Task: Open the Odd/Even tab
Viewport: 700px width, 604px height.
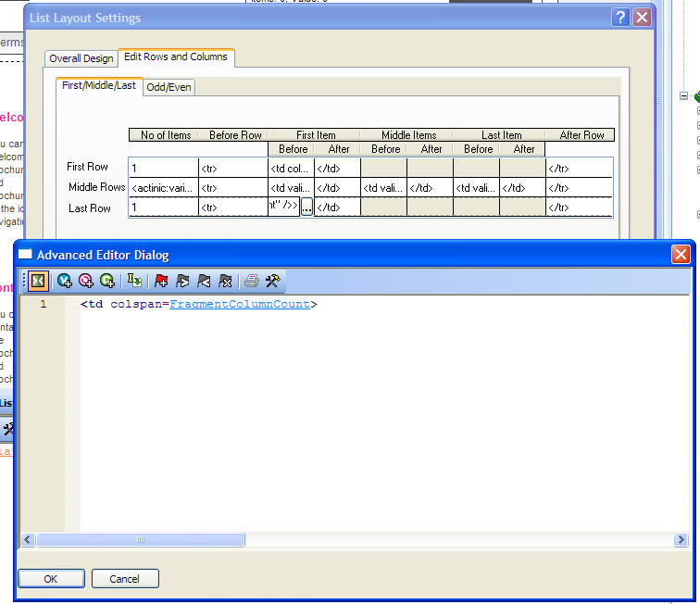Action: pos(169,87)
